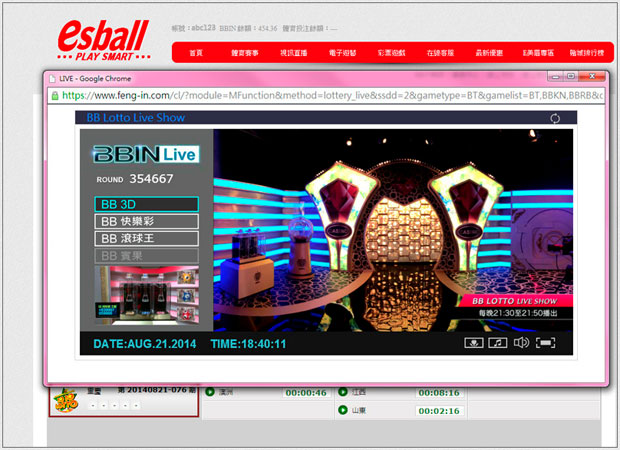Click the 20140821-076 draw number text
Viewport: 620px width, 450px height.
point(157,389)
